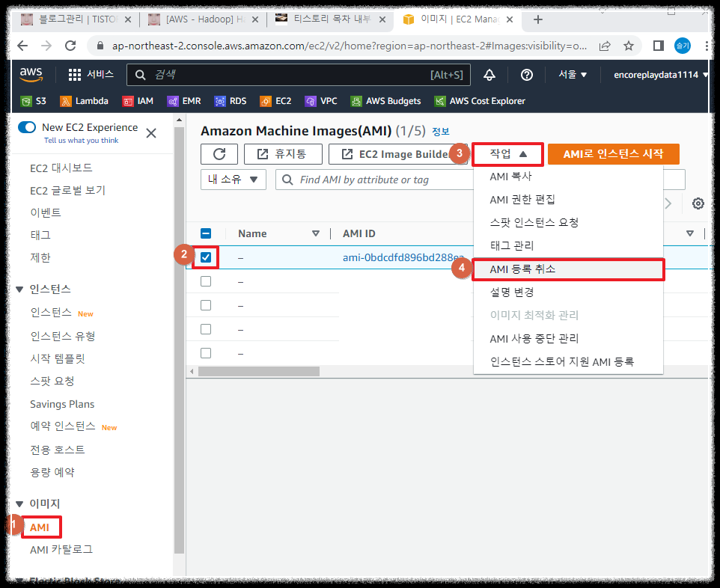Choose 스팟 인스턴스 요청 menu item

click(x=568, y=223)
